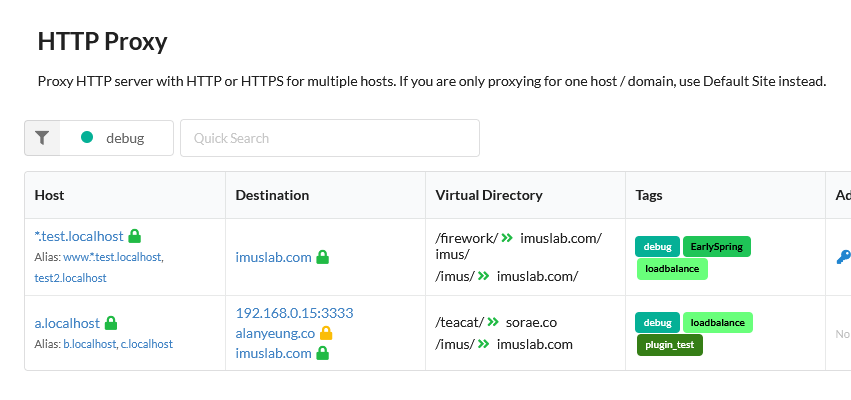
Task: Open the *.test.localhost host link
Action: pyautogui.click(x=79, y=237)
